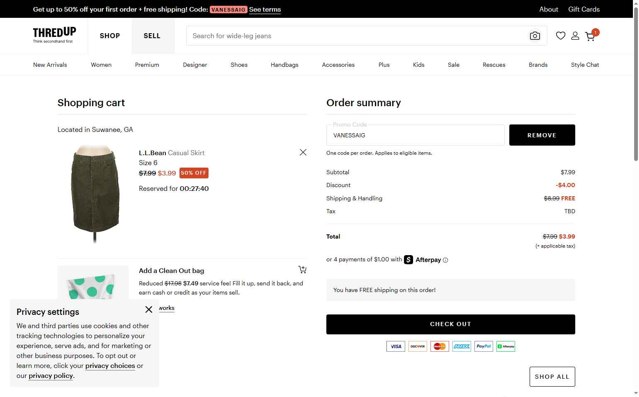The image size is (639, 397).
Task: Open Rescues category menu
Action: tap(494, 65)
